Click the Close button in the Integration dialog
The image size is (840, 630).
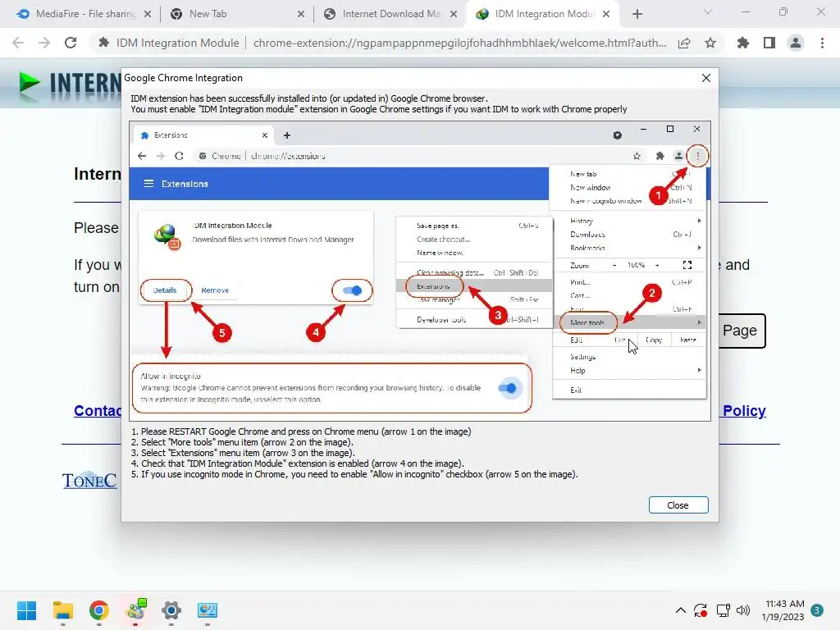678,505
